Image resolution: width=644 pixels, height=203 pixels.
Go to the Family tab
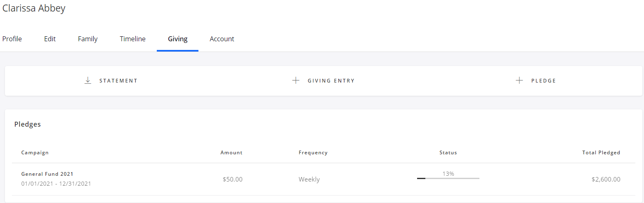[x=87, y=39]
